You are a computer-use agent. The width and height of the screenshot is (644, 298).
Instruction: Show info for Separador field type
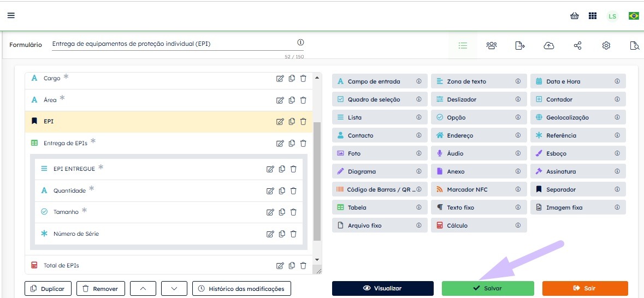617,189
